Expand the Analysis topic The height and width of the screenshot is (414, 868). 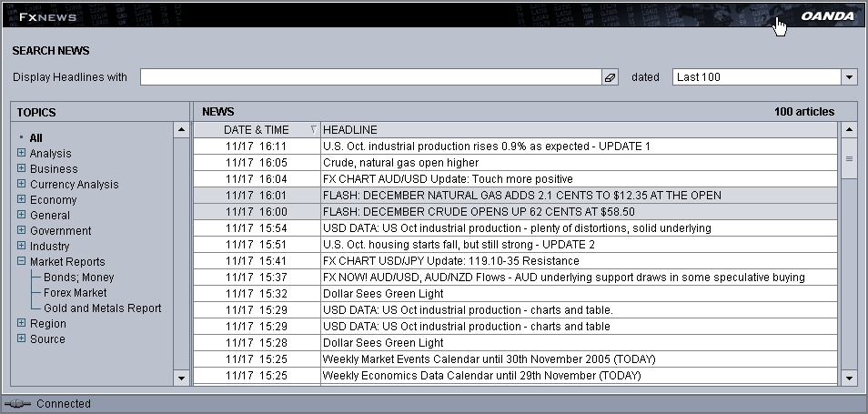[21, 154]
